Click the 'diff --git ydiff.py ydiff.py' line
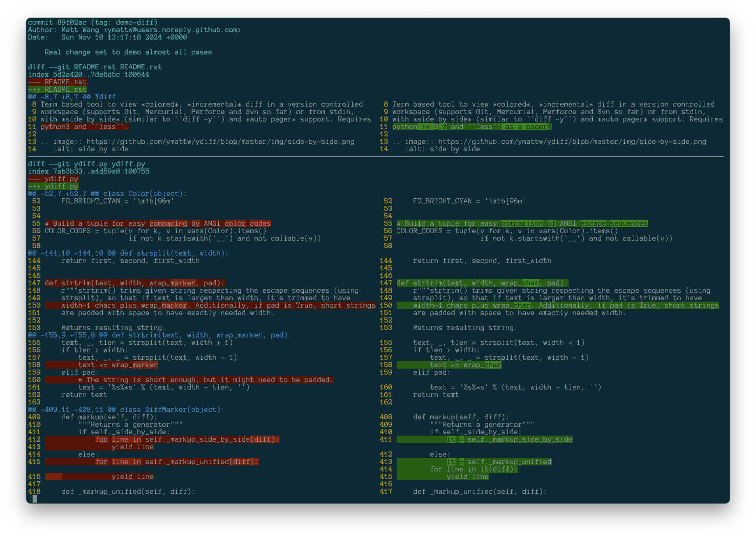This screenshot has height=538, width=756. click(87, 164)
